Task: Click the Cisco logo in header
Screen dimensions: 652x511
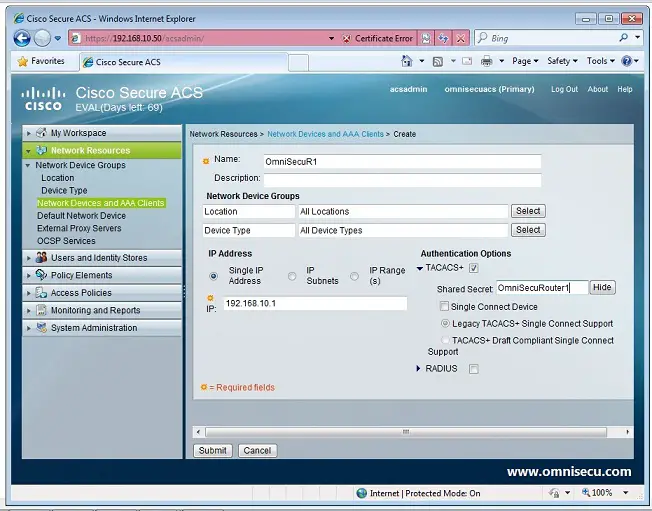Action: 43,99
